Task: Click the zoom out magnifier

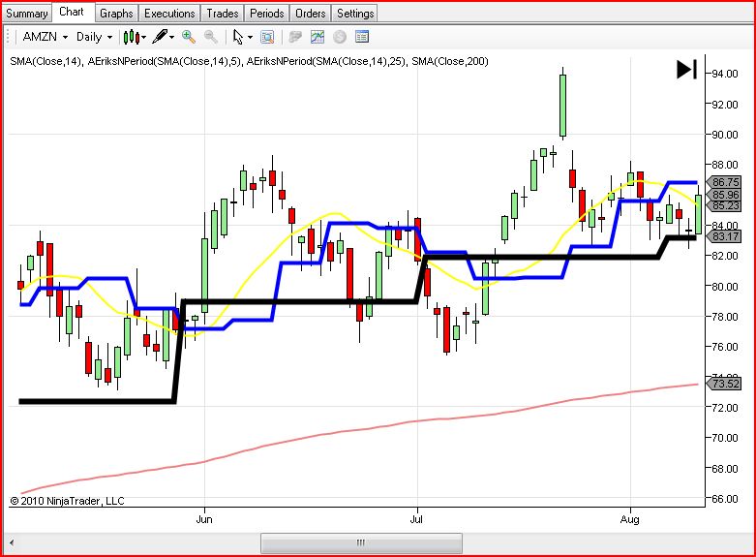Action: click(x=211, y=37)
